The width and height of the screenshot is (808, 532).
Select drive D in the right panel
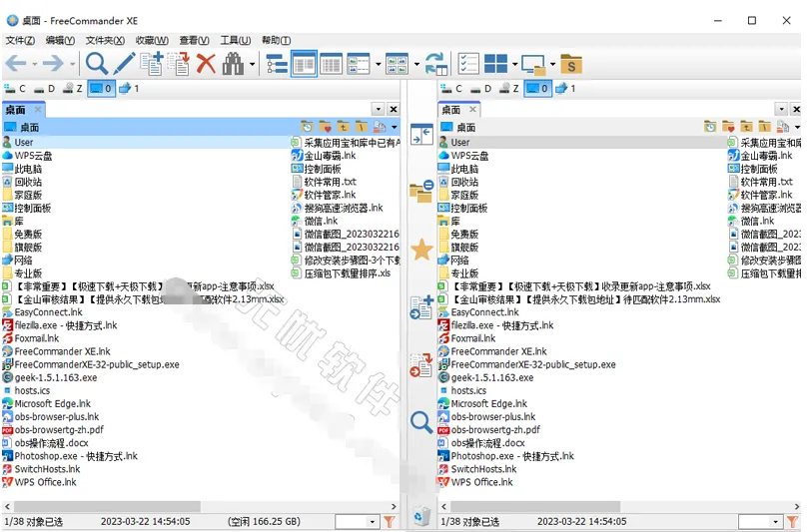480,89
